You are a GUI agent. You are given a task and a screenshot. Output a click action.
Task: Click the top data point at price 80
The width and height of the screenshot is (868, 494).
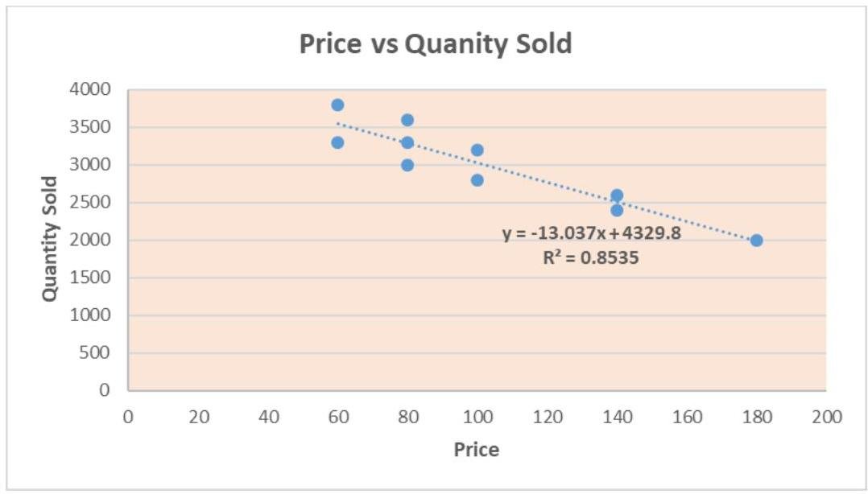[x=407, y=120]
